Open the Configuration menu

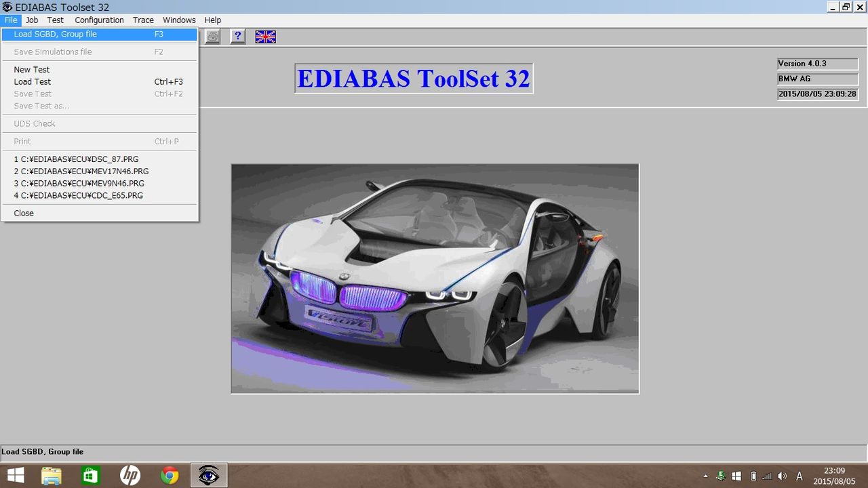click(99, 20)
